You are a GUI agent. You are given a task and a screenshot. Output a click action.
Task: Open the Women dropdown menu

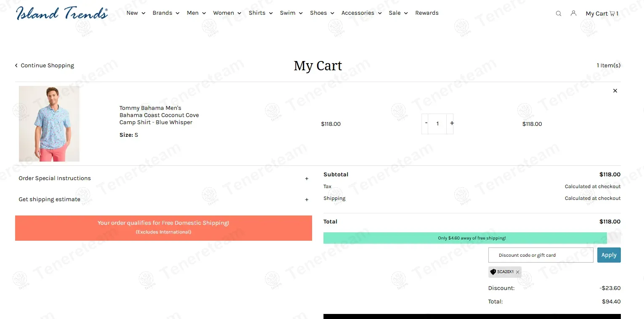pyautogui.click(x=227, y=13)
